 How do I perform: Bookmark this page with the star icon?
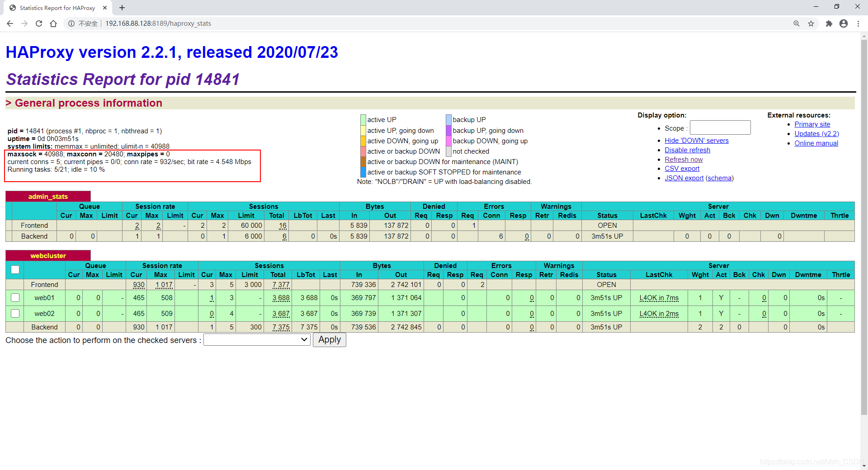click(811, 23)
